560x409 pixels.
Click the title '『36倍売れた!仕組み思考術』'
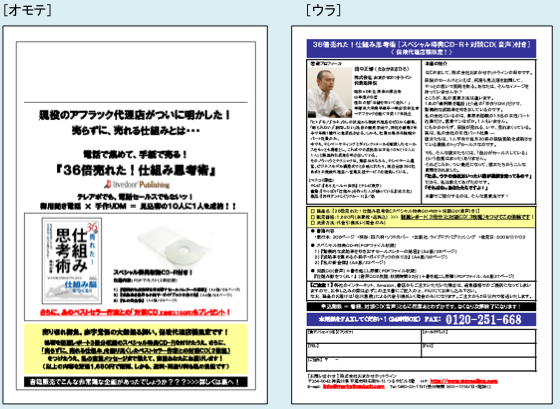pyautogui.click(x=135, y=171)
